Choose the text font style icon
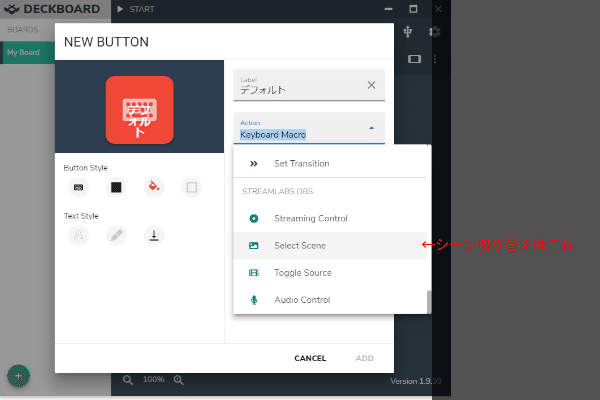 tap(78, 235)
